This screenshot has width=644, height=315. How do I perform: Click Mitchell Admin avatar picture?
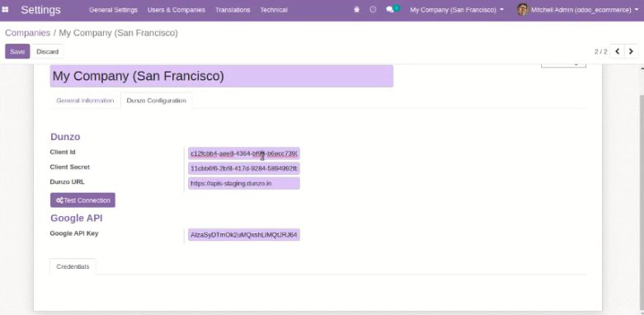tap(523, 9)
